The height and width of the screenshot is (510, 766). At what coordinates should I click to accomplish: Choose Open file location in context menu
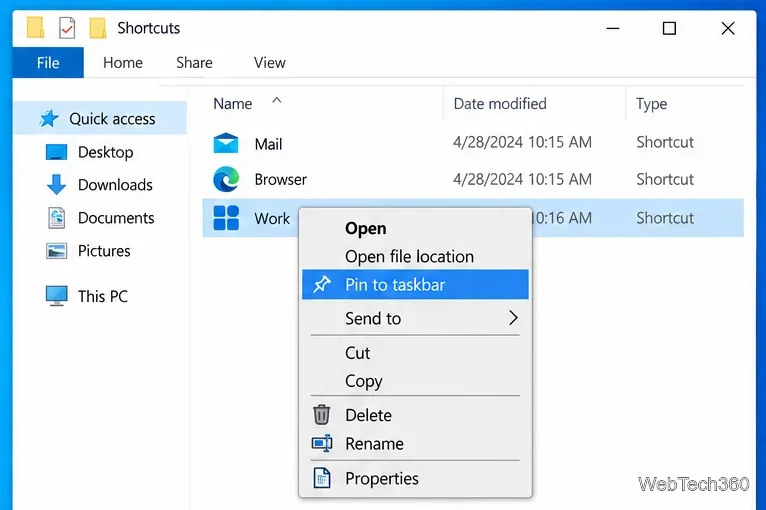tap(415, 256)
